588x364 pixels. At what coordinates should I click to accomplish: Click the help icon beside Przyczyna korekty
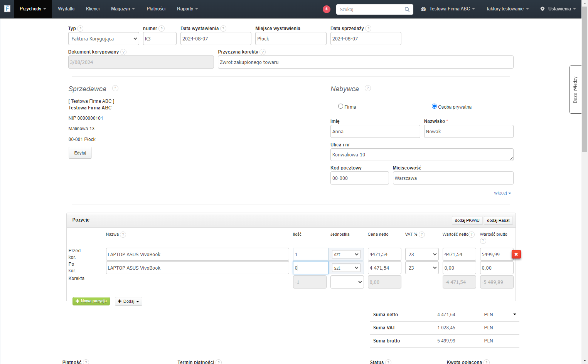(263, 52)
